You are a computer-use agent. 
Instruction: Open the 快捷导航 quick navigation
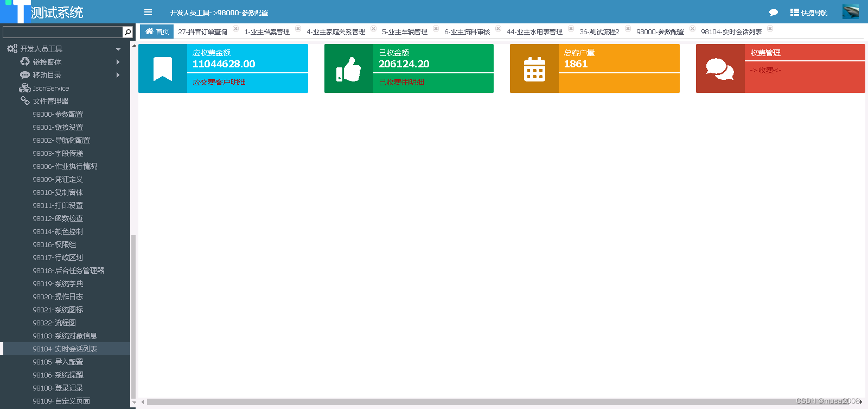(x=809, y=12)
